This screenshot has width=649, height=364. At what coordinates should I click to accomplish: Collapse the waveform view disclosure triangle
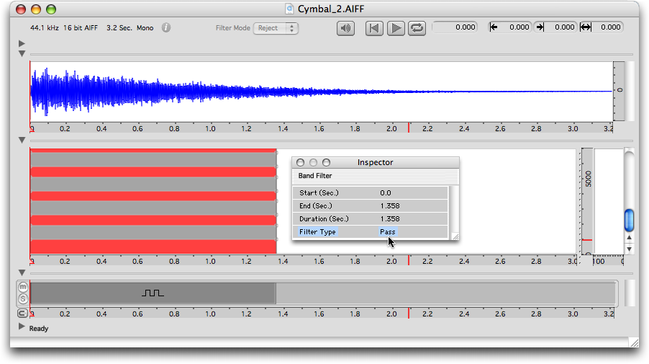22,53
